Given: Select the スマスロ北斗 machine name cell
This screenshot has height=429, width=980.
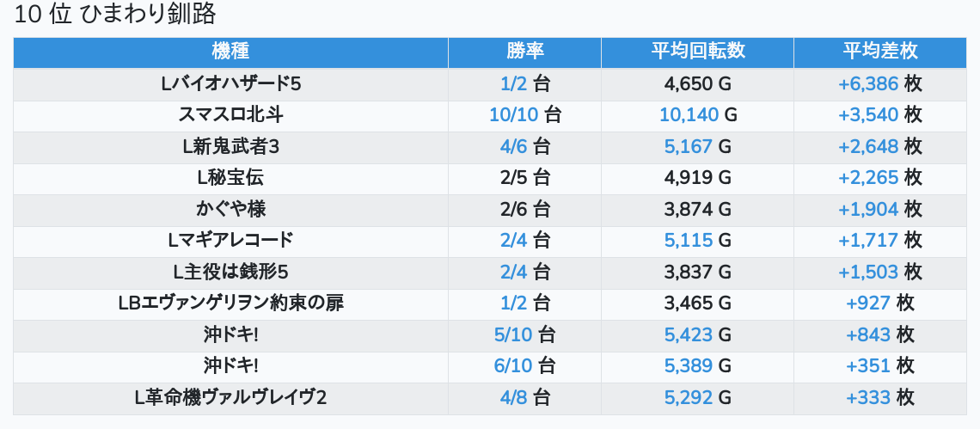Looking at the screenshot, I should (230, 115).
